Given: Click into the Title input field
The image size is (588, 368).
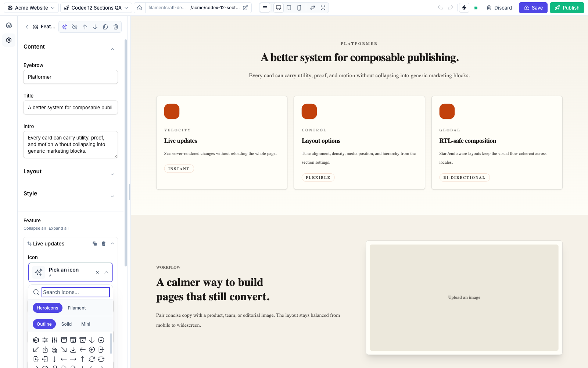Looking at the screenshot, I should [71, 107].
